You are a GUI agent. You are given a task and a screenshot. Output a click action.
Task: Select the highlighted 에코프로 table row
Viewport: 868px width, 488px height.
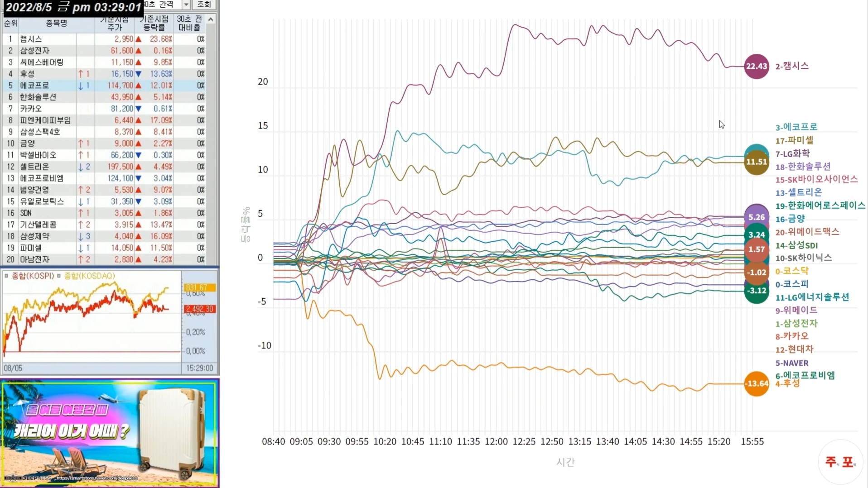click(104, 86)
